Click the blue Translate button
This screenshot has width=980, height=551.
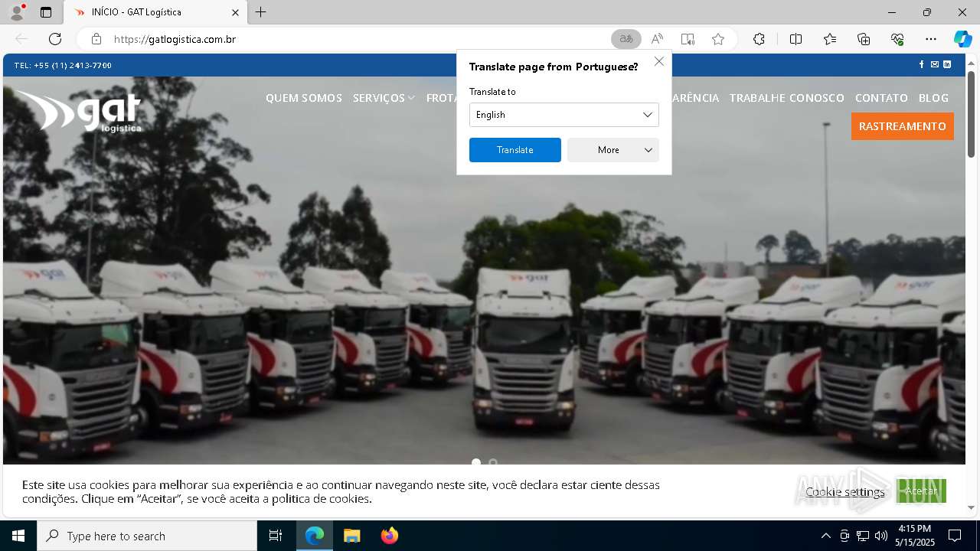tap(515, 150)
